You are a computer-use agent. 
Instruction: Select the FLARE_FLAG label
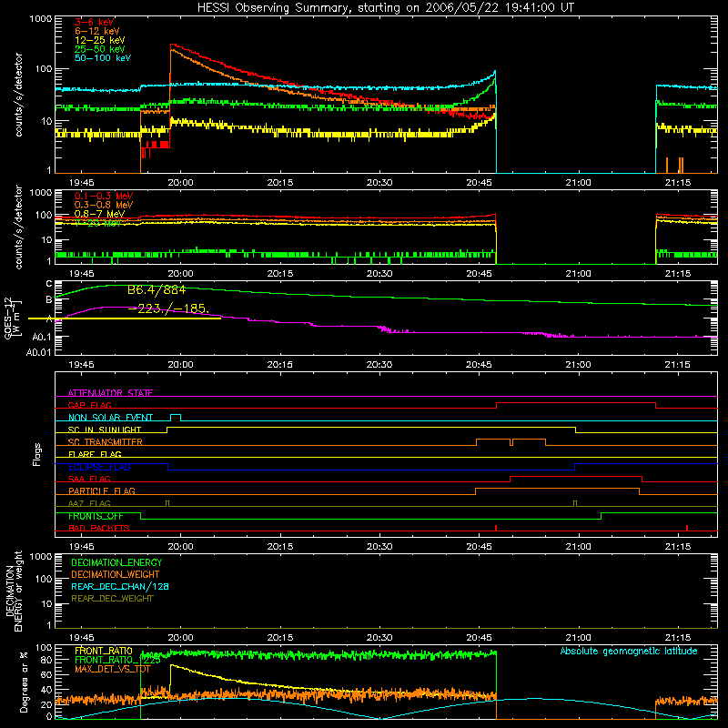(95, 454)
